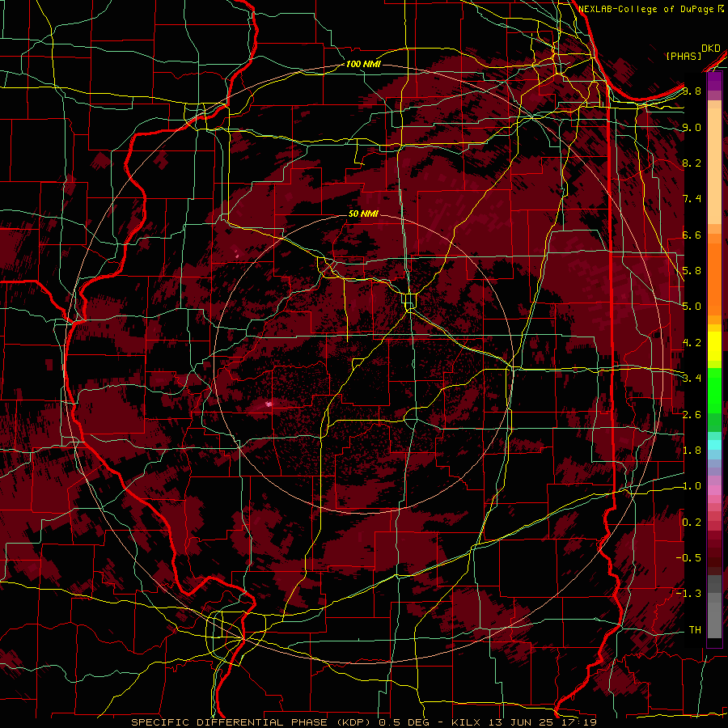
Task: Click the DKD label above the color scale
Action: tap(711, 49)
